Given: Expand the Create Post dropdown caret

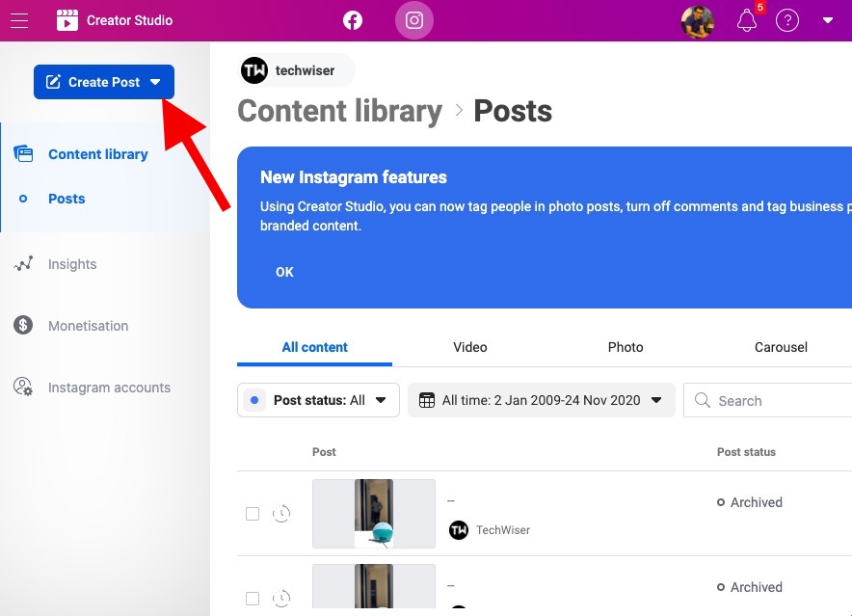Looking at the screenshot, I should [155, 82].
